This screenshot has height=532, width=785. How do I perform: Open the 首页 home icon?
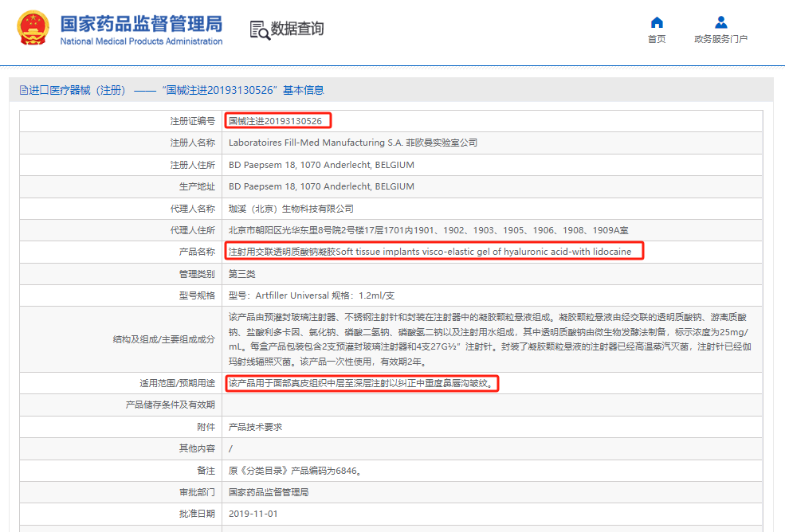click(657, 22)
